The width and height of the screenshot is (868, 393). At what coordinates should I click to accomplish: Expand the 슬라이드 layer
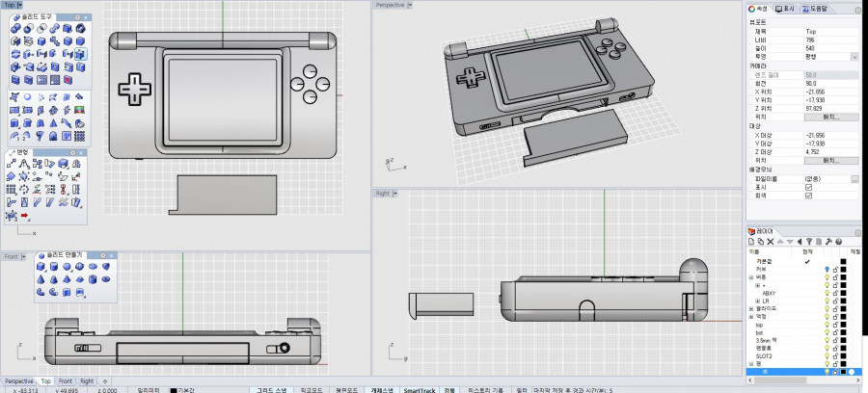pyautogui.click(x=751, y=308)
